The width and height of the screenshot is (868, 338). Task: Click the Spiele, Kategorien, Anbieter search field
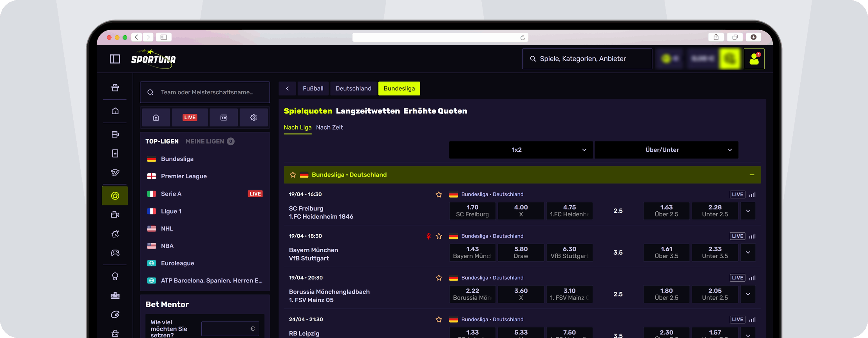[x=587, y=59]
